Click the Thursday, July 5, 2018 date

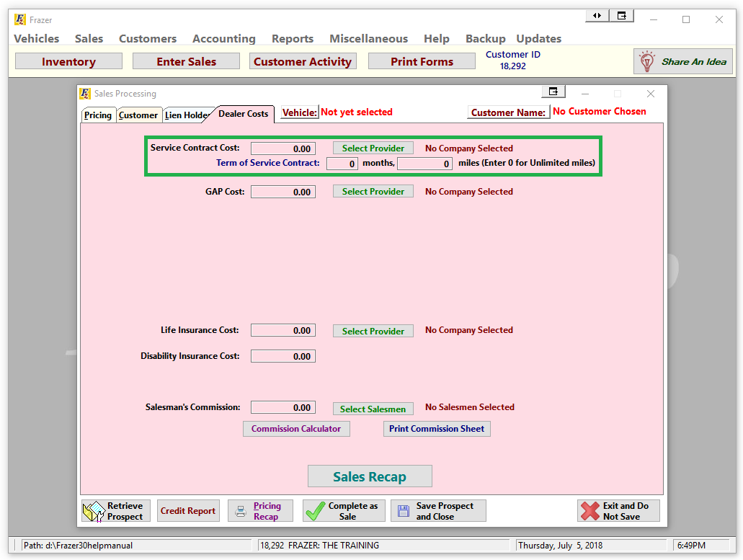[591, 546]
